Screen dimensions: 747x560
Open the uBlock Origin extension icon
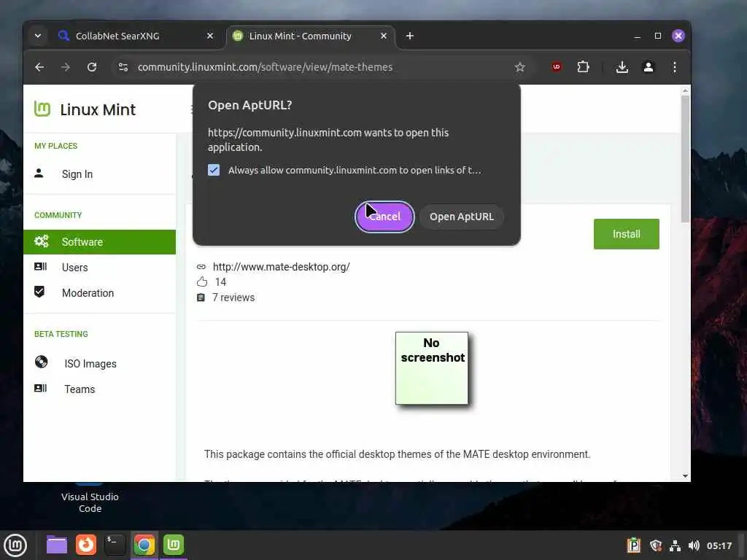click(556, 67)
